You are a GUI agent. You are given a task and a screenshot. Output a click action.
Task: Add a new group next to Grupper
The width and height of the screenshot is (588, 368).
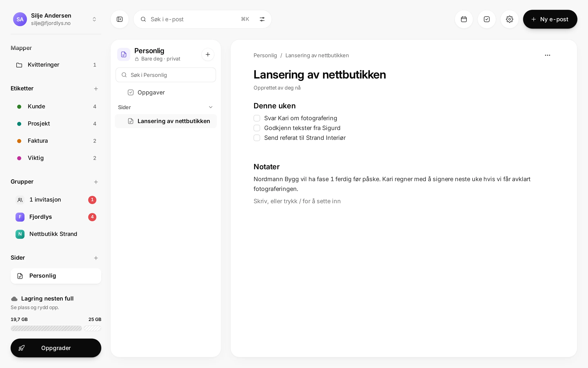click(x=96, y=182)
